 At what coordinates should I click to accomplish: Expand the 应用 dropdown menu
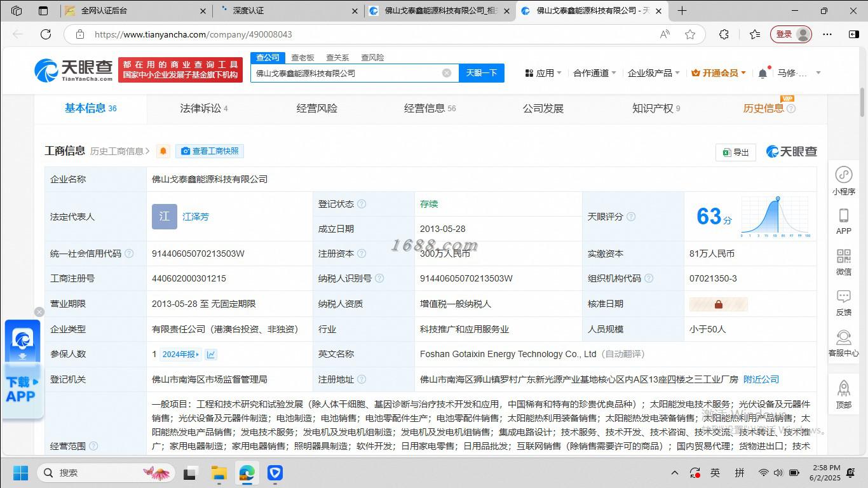tap(543, 73)
